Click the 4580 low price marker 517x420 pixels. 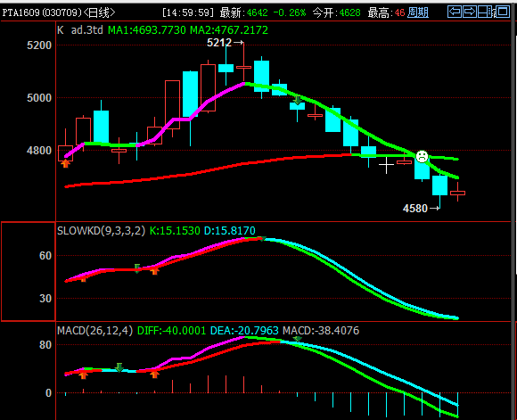click(421, 209)
